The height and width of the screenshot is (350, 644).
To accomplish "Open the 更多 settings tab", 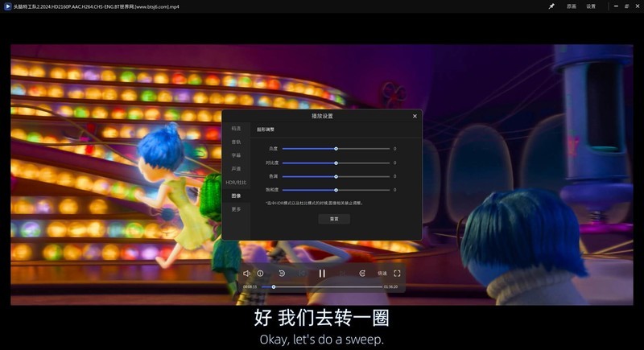I will [236, 209].
